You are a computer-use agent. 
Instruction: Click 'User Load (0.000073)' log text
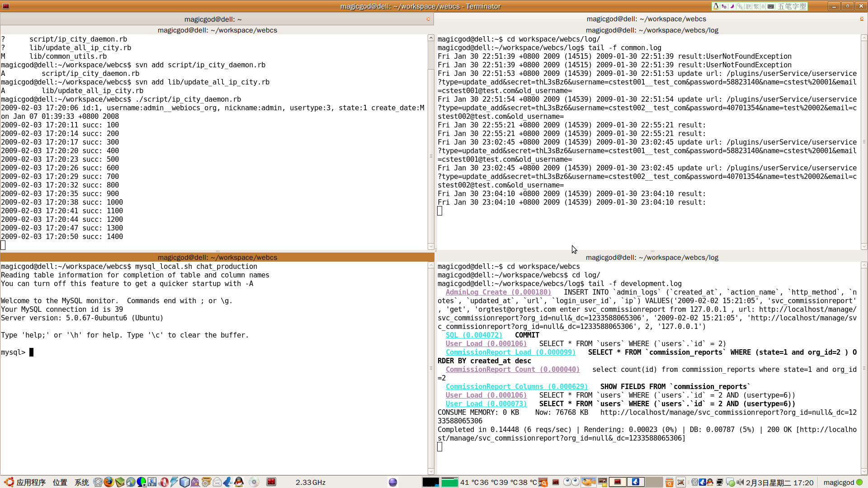tap(486, 404)
